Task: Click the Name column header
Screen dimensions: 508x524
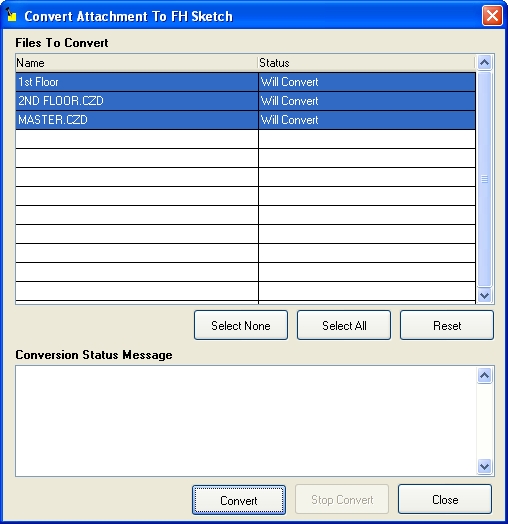Action: point(136,63)
